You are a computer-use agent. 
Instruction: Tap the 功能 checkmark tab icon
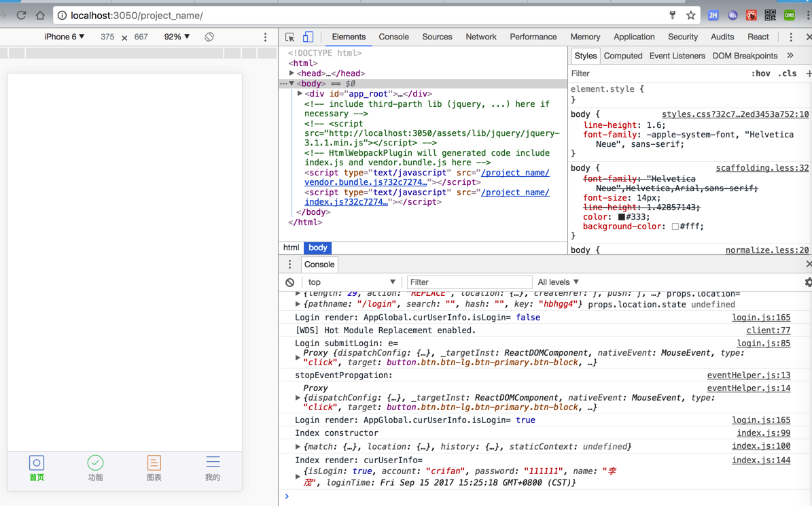(95, 463)
